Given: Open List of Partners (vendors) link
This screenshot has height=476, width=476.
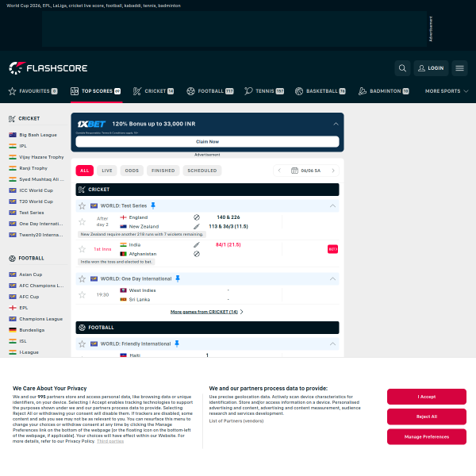Looking at the screenshot, I should point(236,421).
